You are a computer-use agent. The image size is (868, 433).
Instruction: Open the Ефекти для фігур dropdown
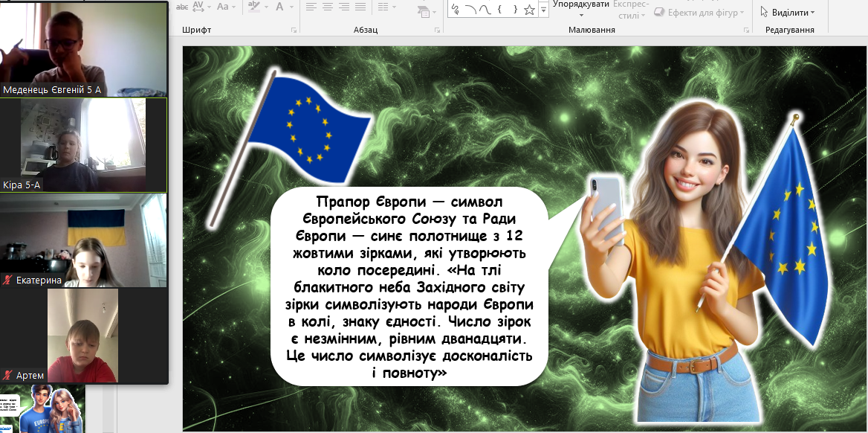[742, 12]
